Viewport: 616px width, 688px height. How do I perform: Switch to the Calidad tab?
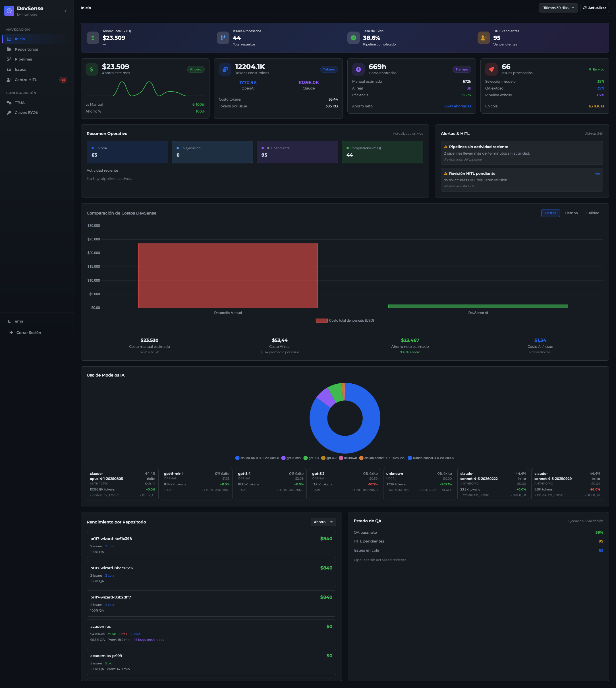tap(593, 213)
